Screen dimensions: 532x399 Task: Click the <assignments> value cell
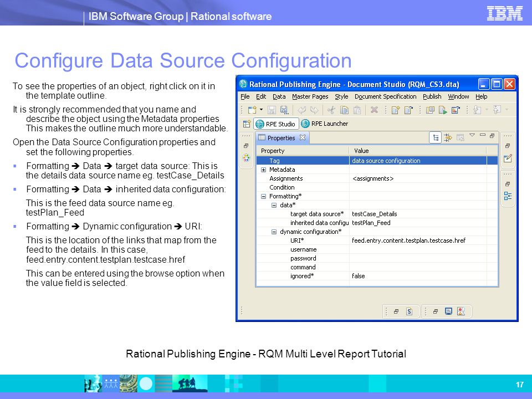(418, 178)
